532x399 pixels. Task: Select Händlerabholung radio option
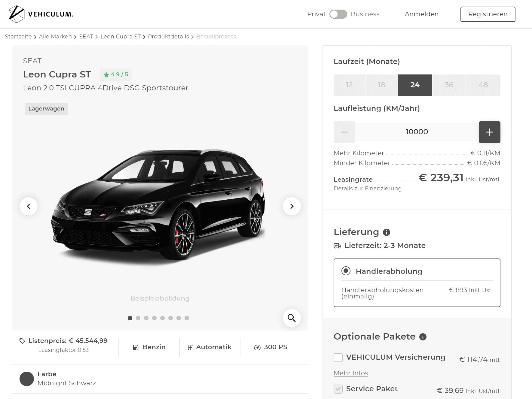pyautogui.click(x=346, y=271)
